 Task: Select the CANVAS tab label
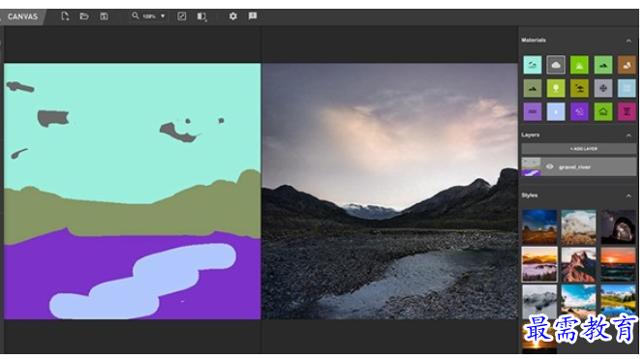point(22,16)
